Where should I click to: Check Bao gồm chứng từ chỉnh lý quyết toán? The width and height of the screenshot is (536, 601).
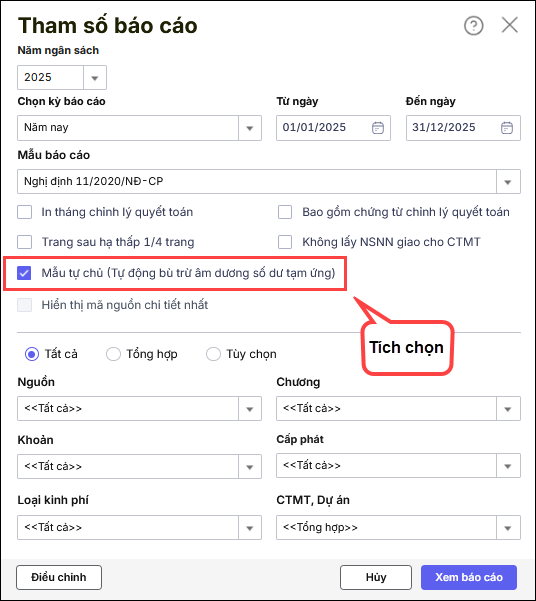point(285,212)
